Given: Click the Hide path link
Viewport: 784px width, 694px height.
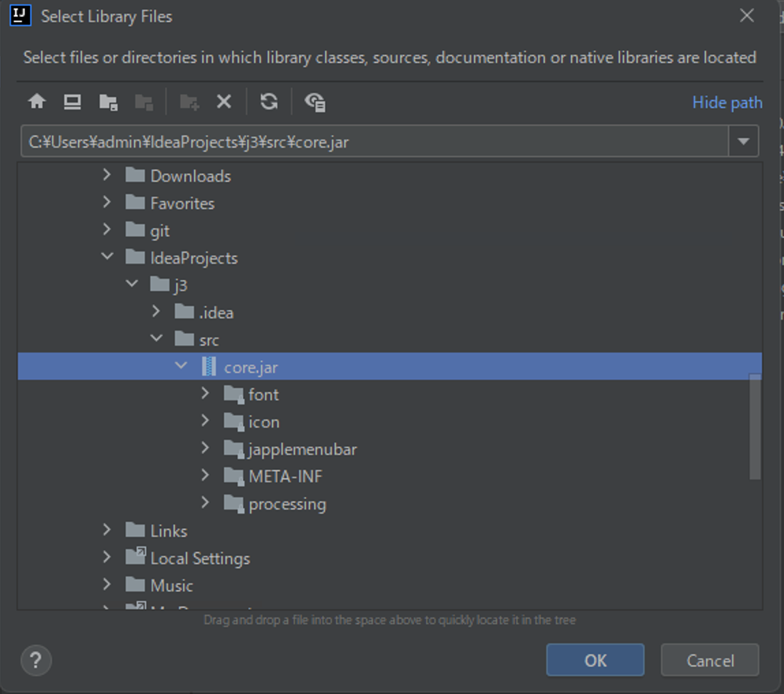Looking at the screenshot, I should [727, 102].
